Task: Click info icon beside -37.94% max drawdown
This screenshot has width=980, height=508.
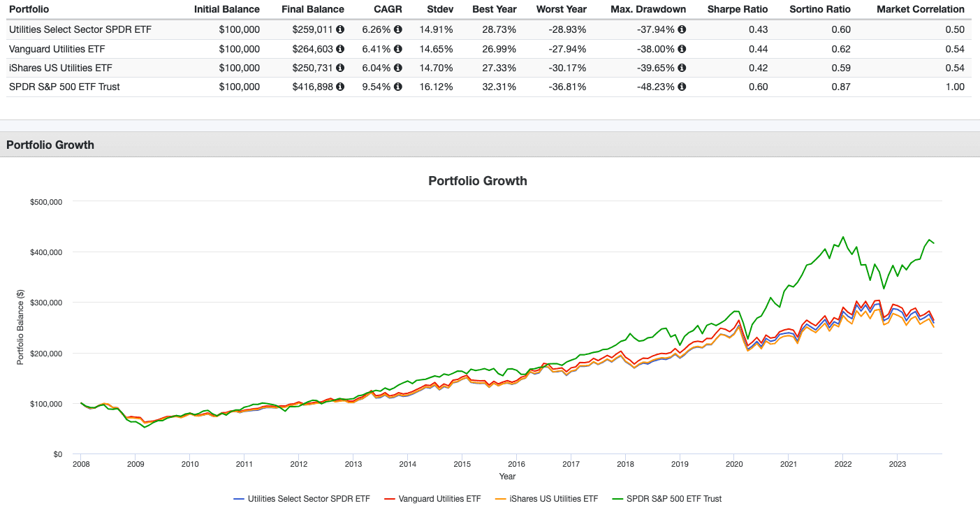Action: [x=682, y=30]
